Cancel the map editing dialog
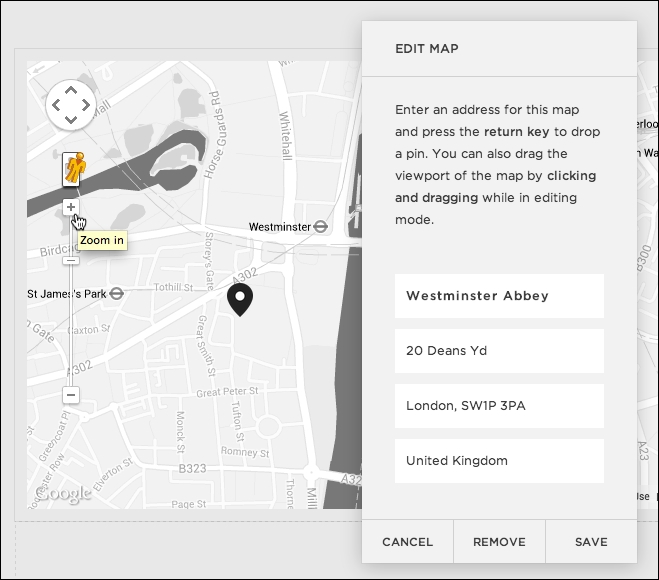The width and height of the screenshot is (659, 580). [407, 542]
